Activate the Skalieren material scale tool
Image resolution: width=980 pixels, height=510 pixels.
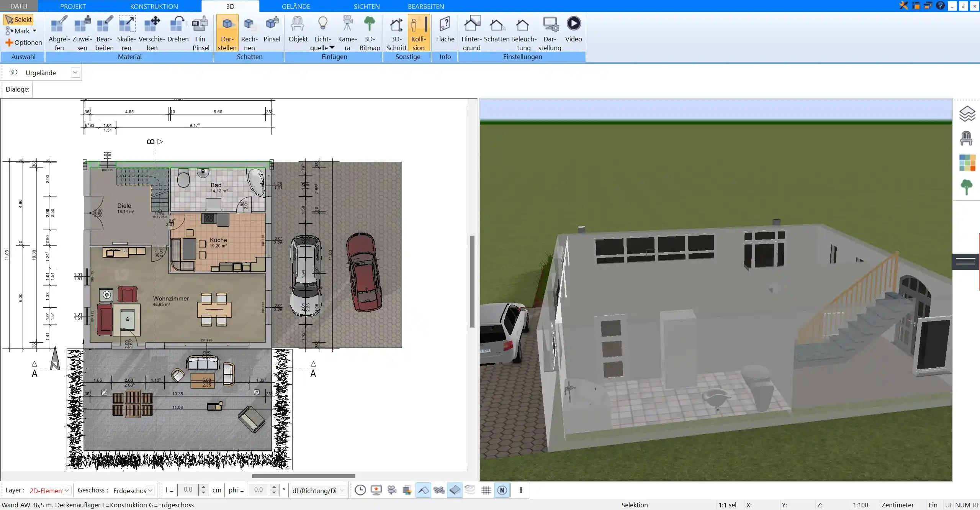tap(127, 33)
